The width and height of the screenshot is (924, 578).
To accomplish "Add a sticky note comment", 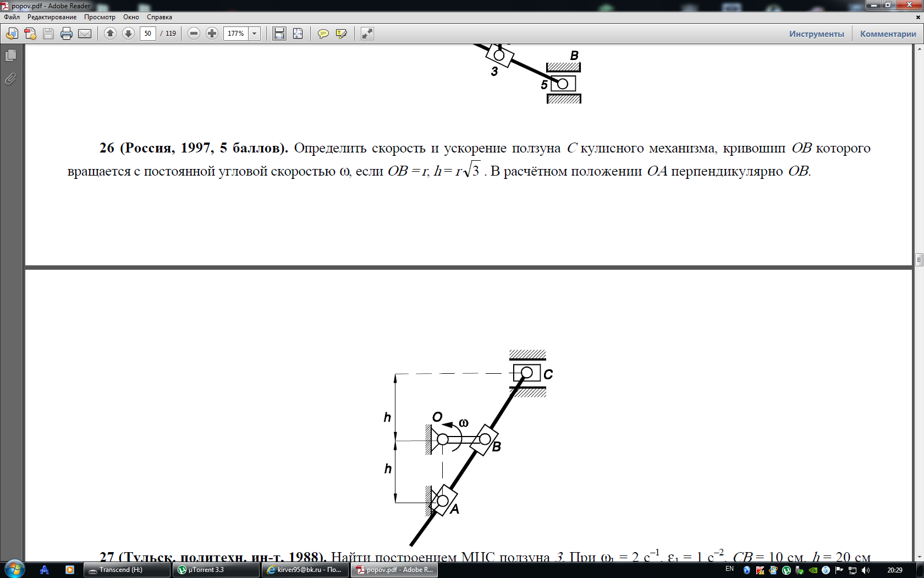I will [x=323, y=34].
